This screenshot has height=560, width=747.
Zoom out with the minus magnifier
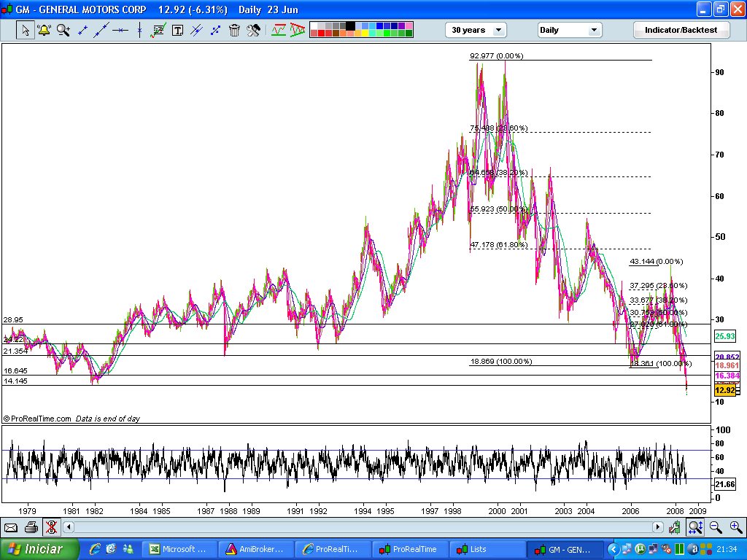coord(716,527)
